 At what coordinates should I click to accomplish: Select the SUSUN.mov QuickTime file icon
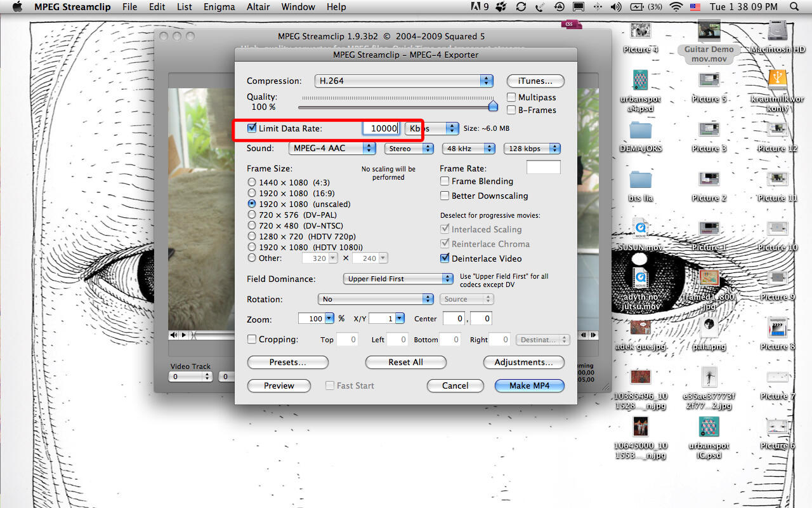coord(640,228)
